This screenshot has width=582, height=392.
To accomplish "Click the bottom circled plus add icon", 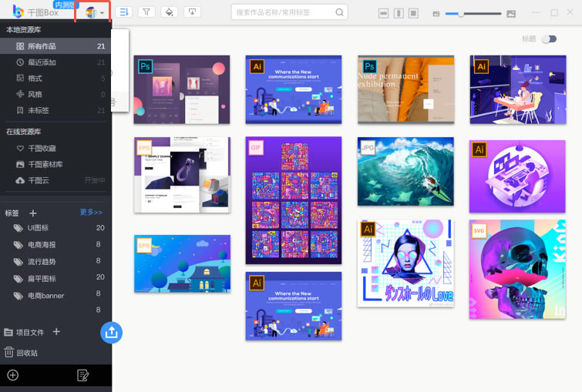I will coord(12,375).
